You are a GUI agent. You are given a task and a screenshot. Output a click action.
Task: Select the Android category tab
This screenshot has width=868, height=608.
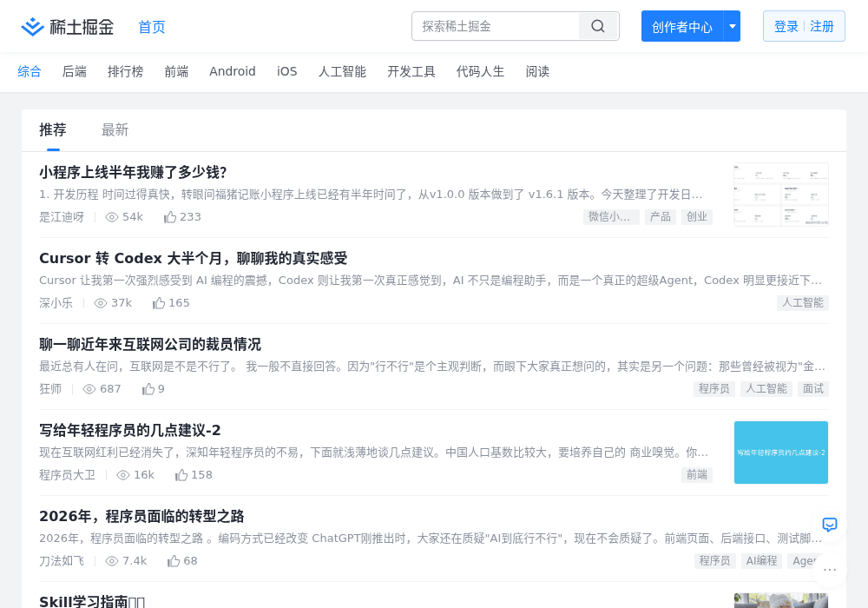[x=233, y=71]
